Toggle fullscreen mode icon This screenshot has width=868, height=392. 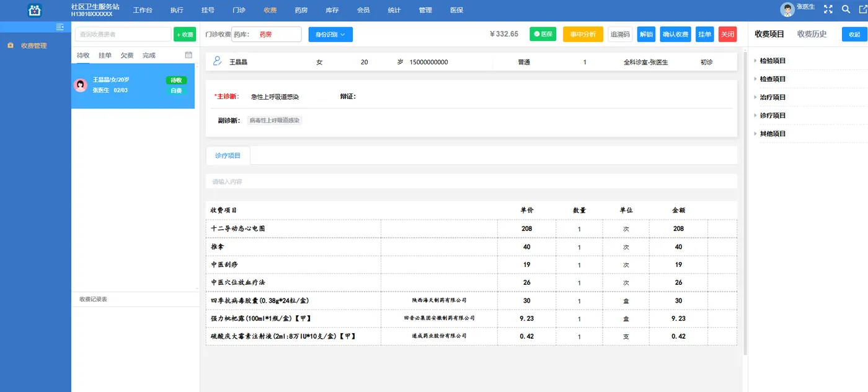(x=828, y=9)
